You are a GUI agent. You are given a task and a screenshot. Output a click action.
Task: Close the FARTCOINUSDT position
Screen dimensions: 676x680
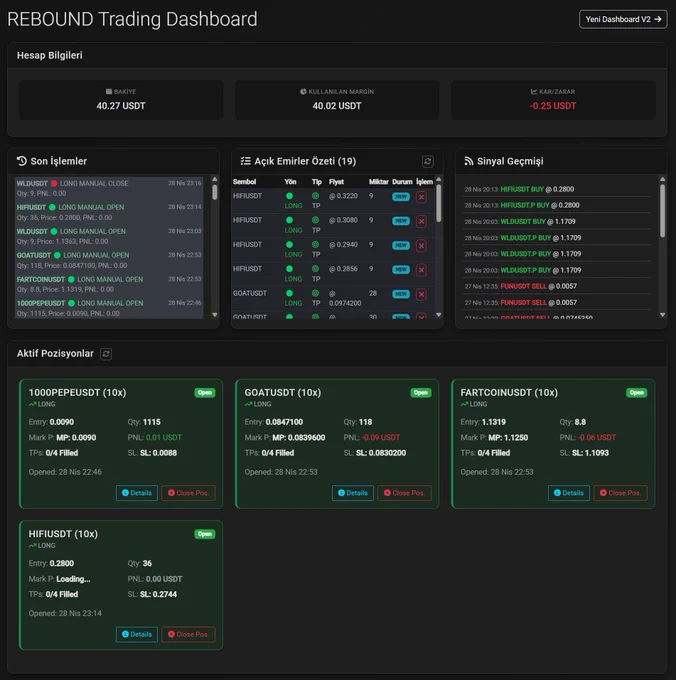[620, 493]
